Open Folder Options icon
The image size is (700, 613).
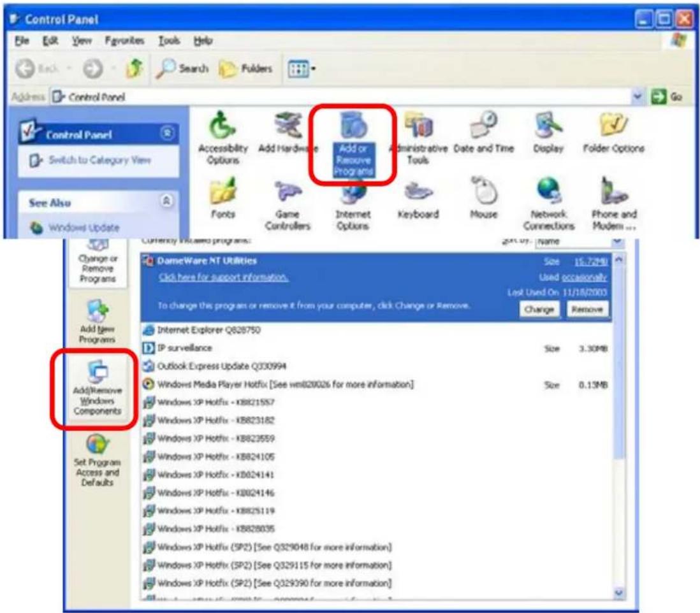[613, 133]
